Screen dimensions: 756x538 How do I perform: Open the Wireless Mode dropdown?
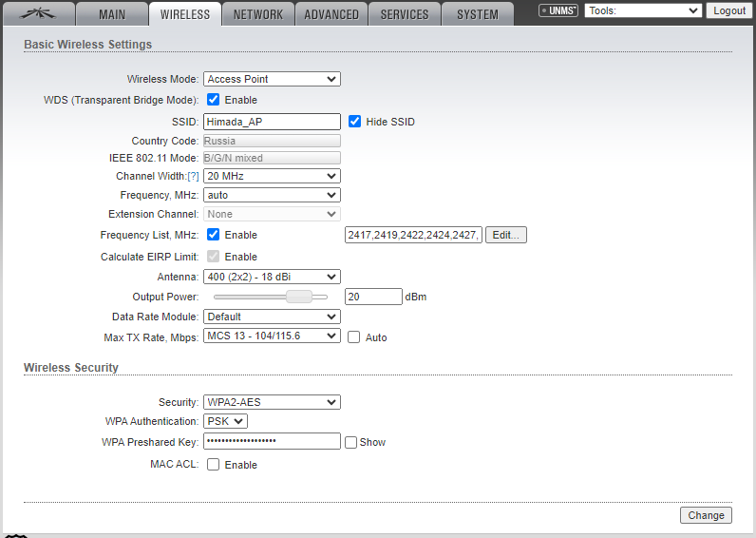pos(272,80)
